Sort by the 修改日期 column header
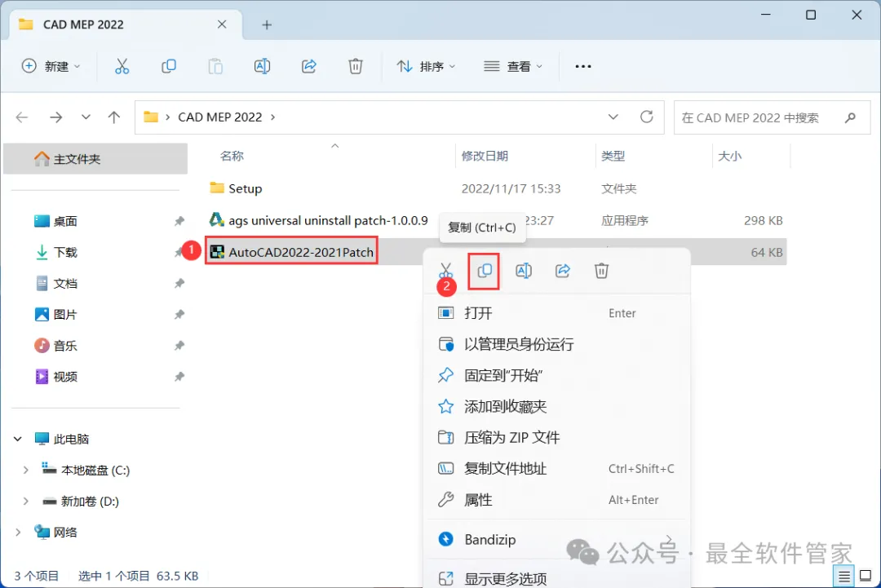 click(x=485, y=156)
